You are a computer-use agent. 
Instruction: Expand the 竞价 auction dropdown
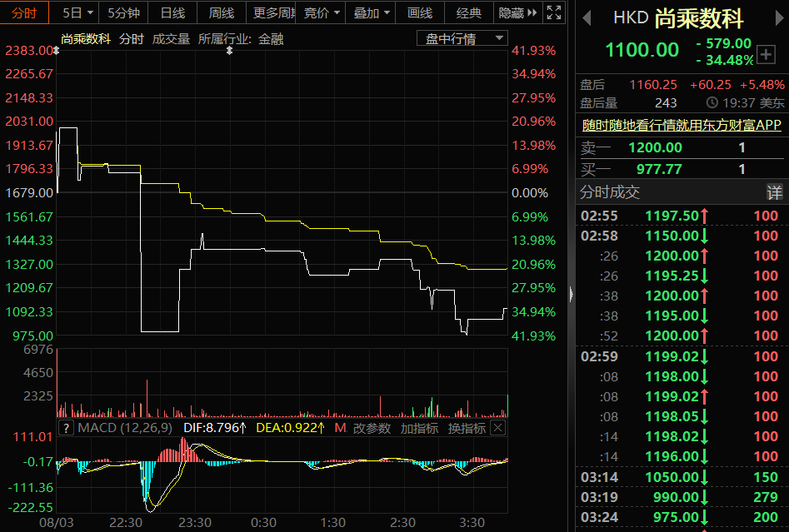pos(322,12)
